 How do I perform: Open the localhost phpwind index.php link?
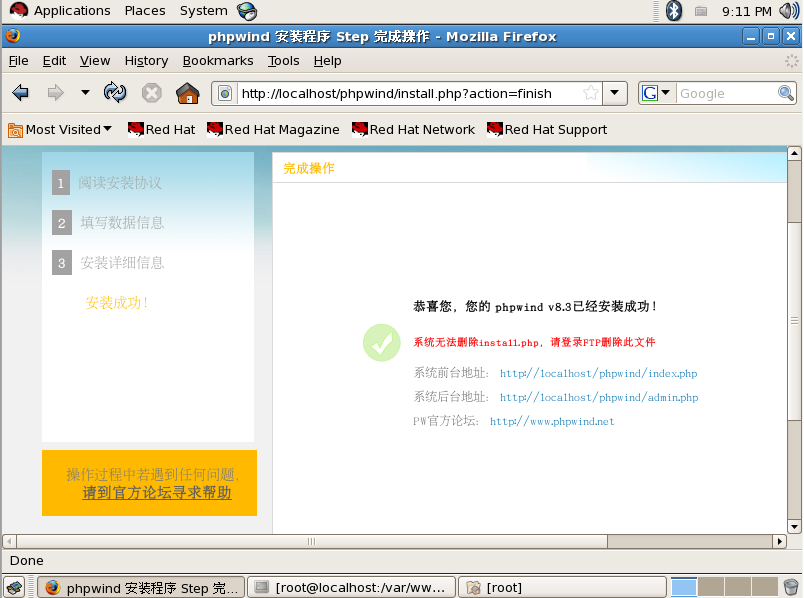[598, 373]
